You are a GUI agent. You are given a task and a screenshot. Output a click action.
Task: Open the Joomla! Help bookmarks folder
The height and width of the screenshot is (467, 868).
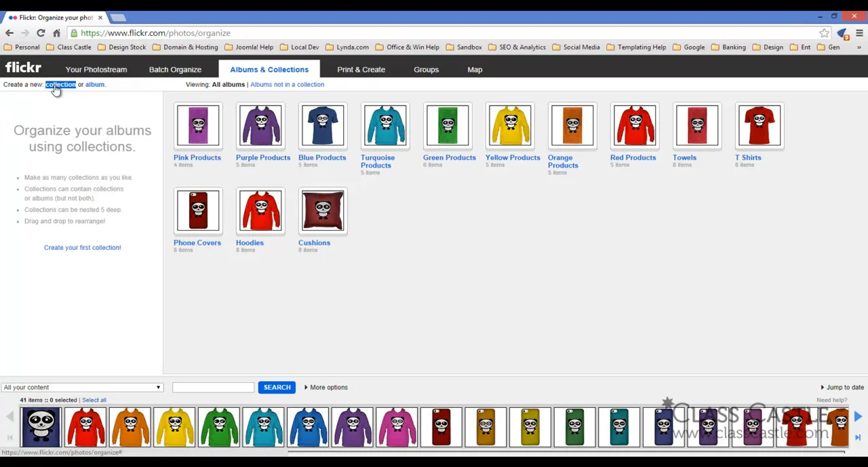[248, 47]
